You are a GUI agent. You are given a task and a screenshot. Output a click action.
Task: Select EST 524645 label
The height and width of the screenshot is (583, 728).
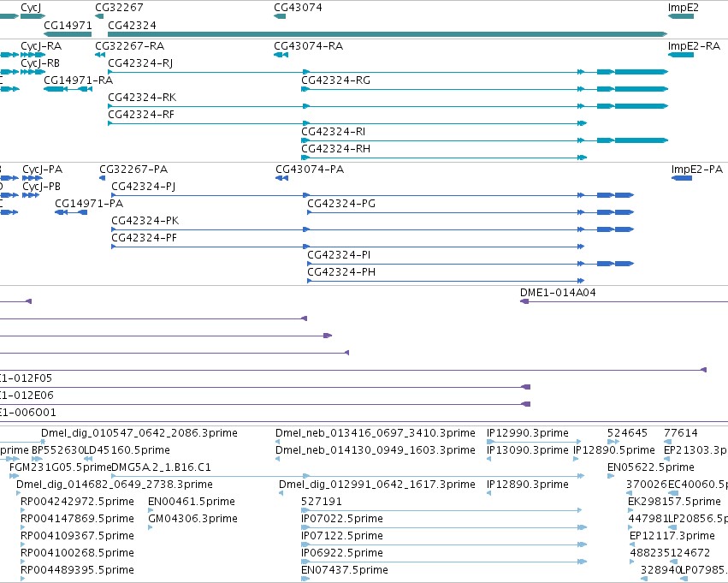(627, 433)
